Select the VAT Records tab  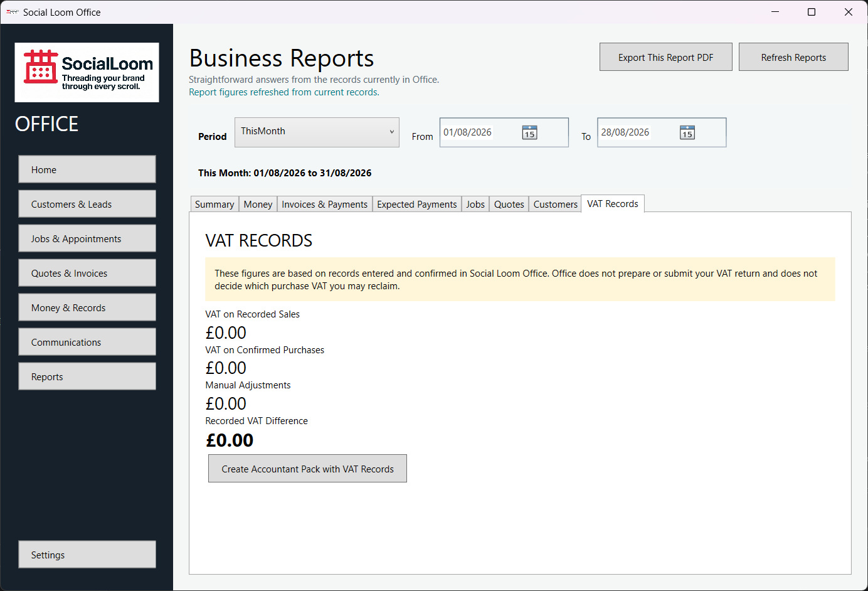pyautogui.click(x=613, y=203)
